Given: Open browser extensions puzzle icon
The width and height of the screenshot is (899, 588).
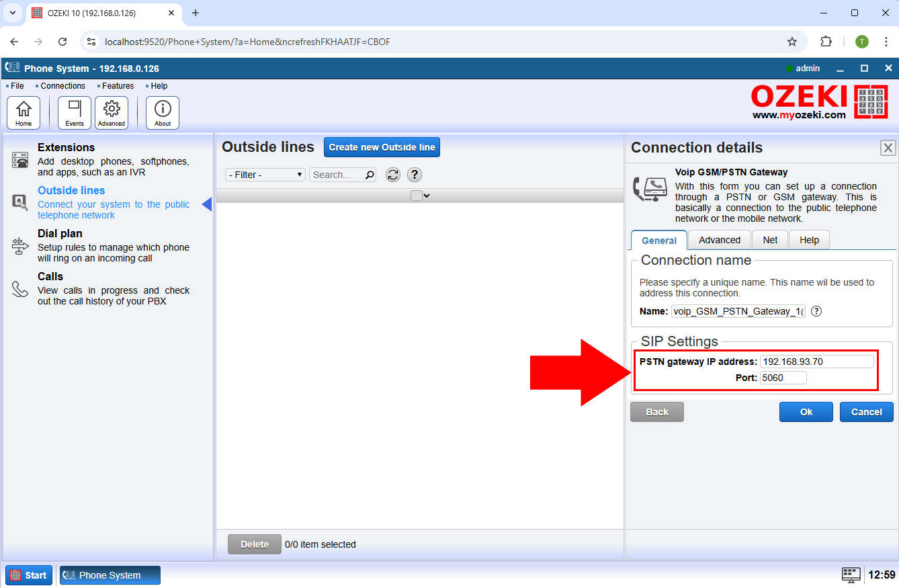Looking at the screenshot, I should 826,42.
